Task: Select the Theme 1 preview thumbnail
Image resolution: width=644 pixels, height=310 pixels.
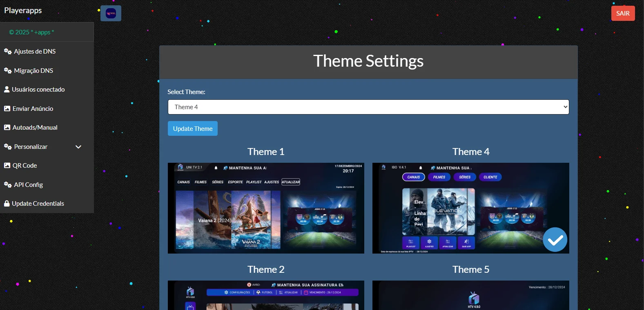Action: pyautogui.click(x=266, y=208)
